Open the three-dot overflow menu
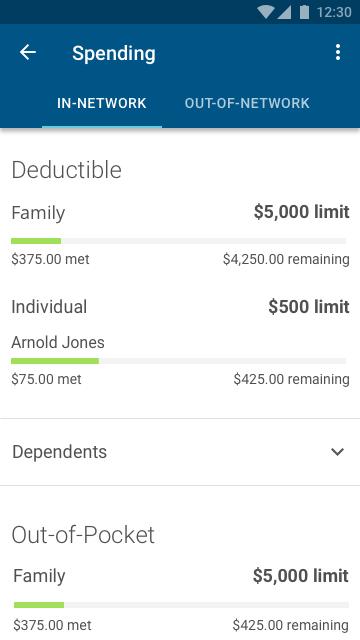 point(338,53)
